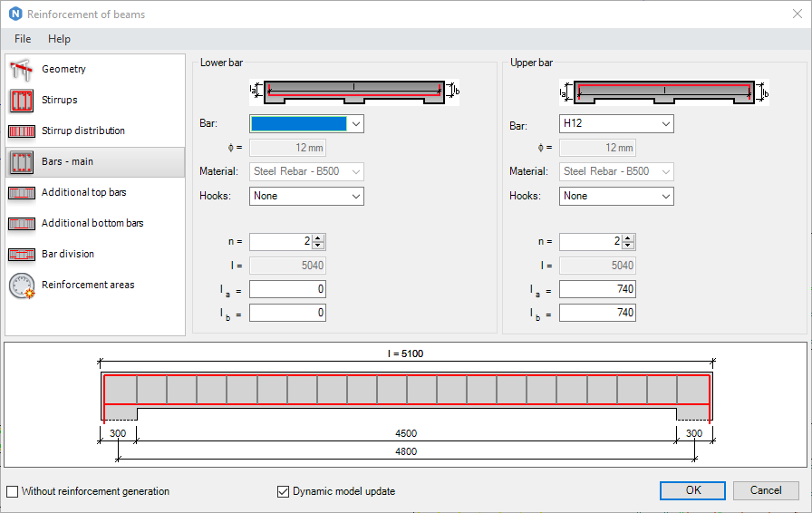
Task: Increase the upper bar n spinner value
Action: (628, 238)
